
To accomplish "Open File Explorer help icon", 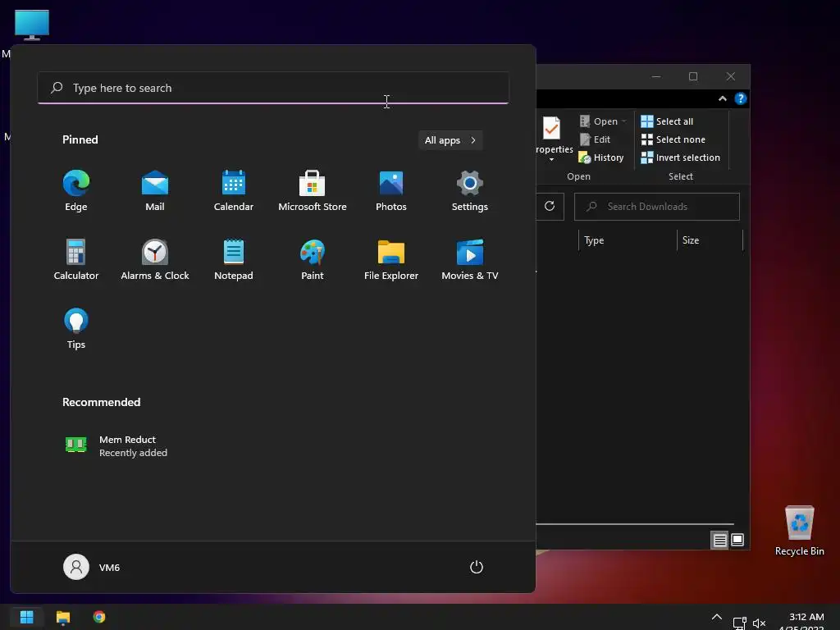I will click(x=741, y=98).
